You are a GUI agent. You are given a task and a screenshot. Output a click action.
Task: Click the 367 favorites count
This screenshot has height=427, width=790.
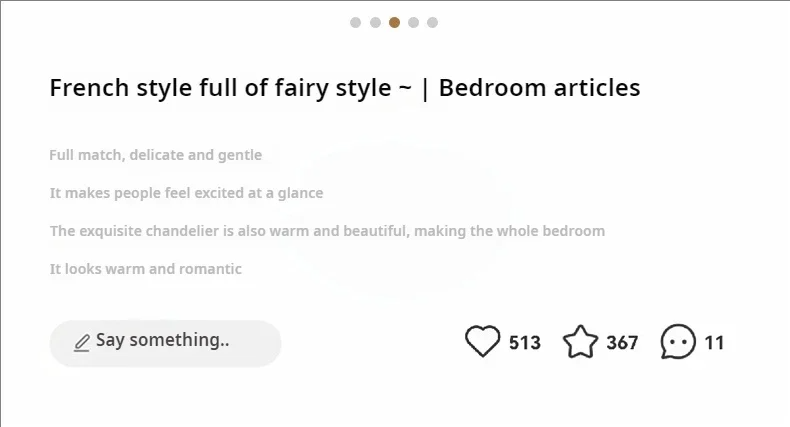(622, 343)
